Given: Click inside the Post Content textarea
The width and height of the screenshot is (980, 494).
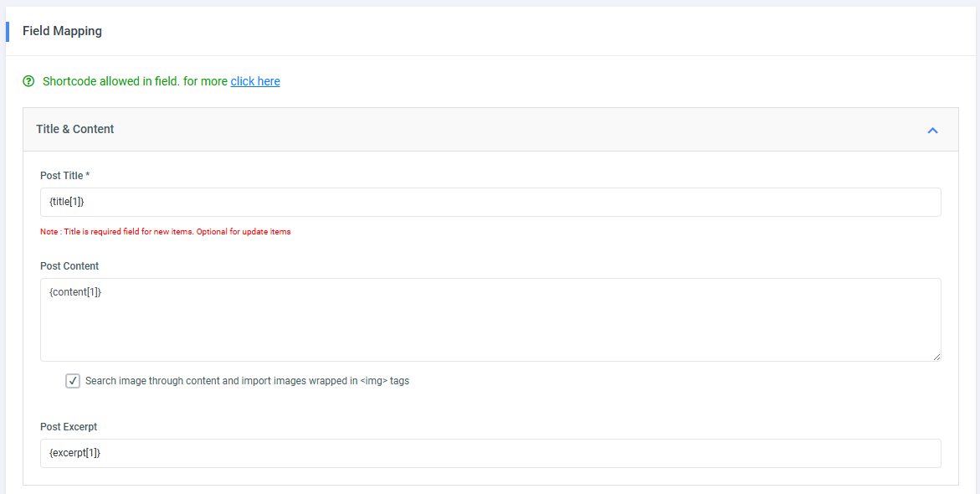Looking at the screenshot, I should click(x=490, y=327).
